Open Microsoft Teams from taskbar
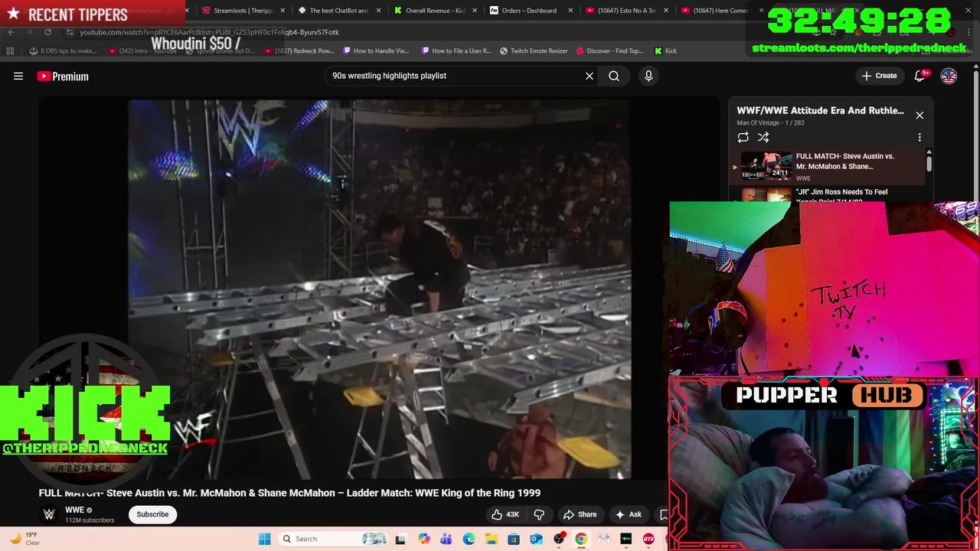 point(446,539)
